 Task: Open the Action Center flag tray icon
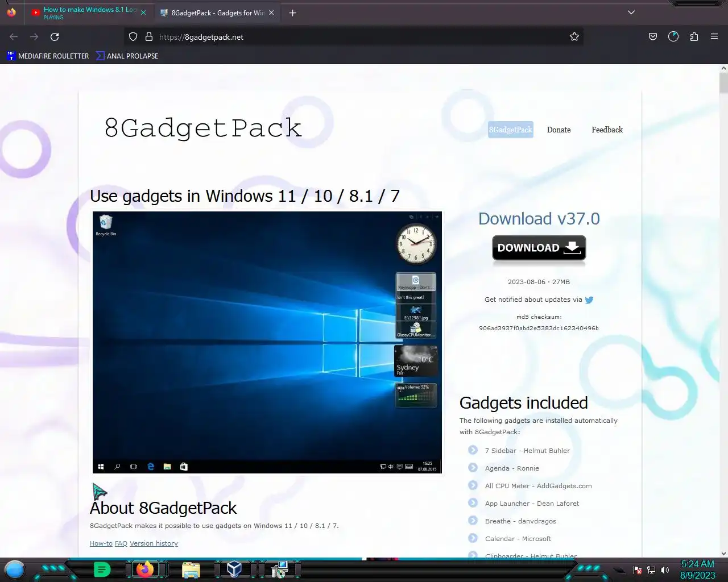[638, 570]
